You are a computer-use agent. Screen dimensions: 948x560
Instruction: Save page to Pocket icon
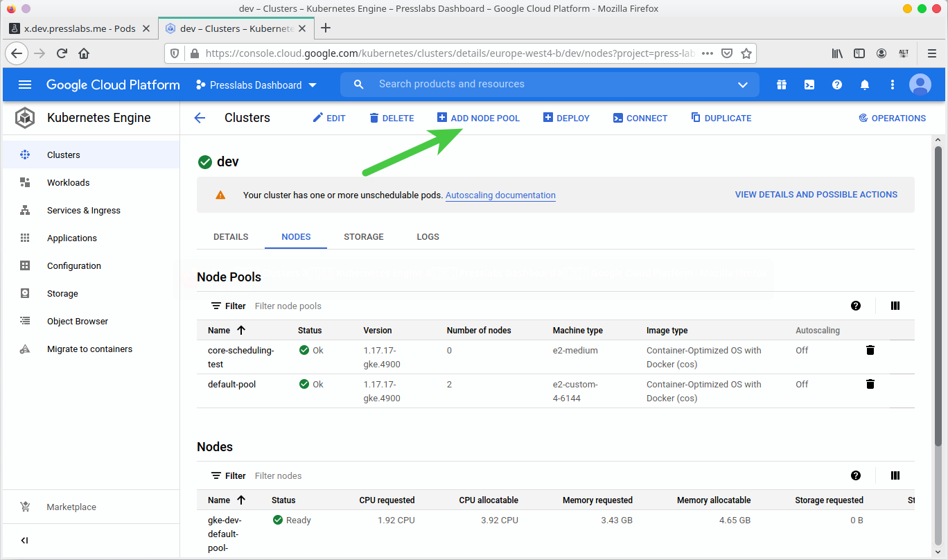(x=727, y=53)
